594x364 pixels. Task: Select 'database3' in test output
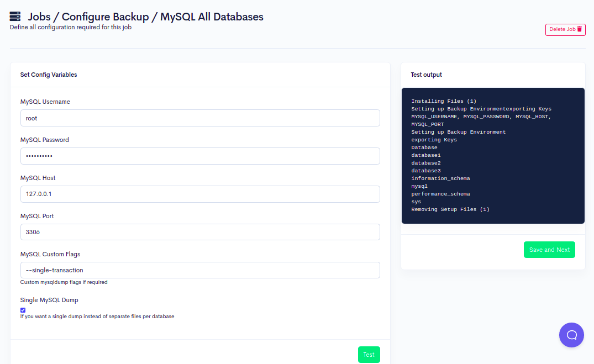coord(426,171)
